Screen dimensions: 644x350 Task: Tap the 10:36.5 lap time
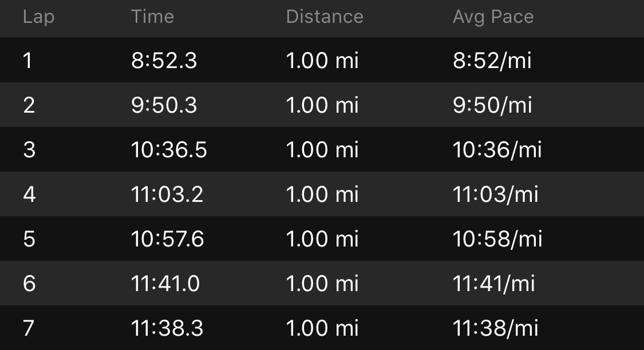coord(169,150)
